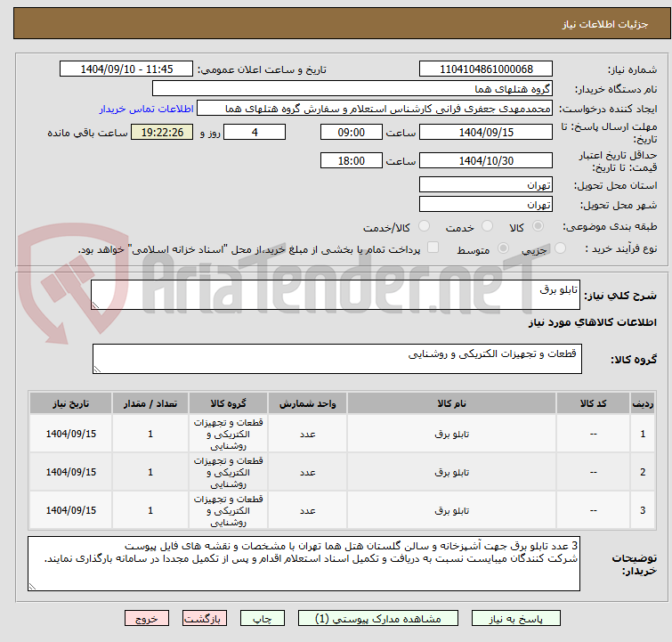Viewport: 672px width, 642px height.
Task: Select the 'متوسط' purchase type radio
Action: (503, 248)
